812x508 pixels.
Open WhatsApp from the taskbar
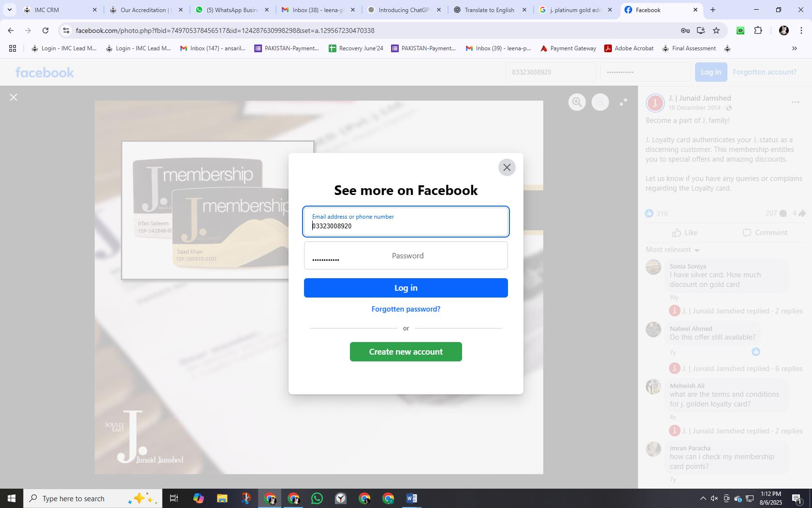pos(317,498)
